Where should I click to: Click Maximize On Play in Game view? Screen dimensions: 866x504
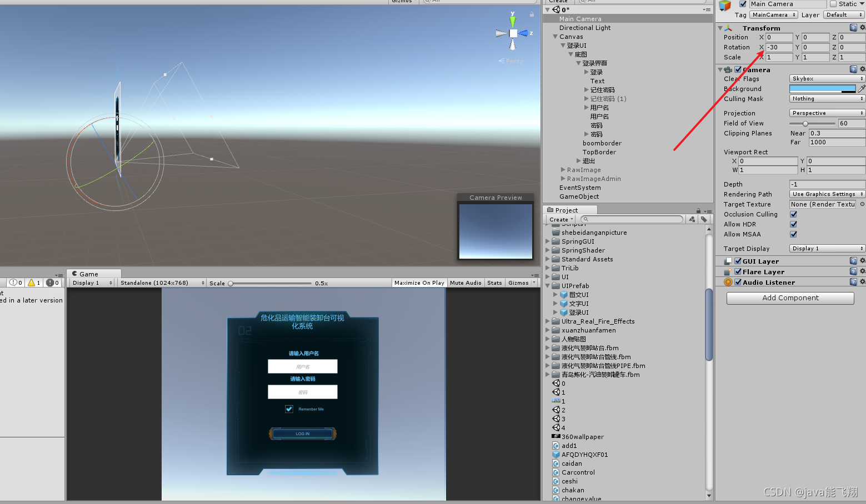419,283
